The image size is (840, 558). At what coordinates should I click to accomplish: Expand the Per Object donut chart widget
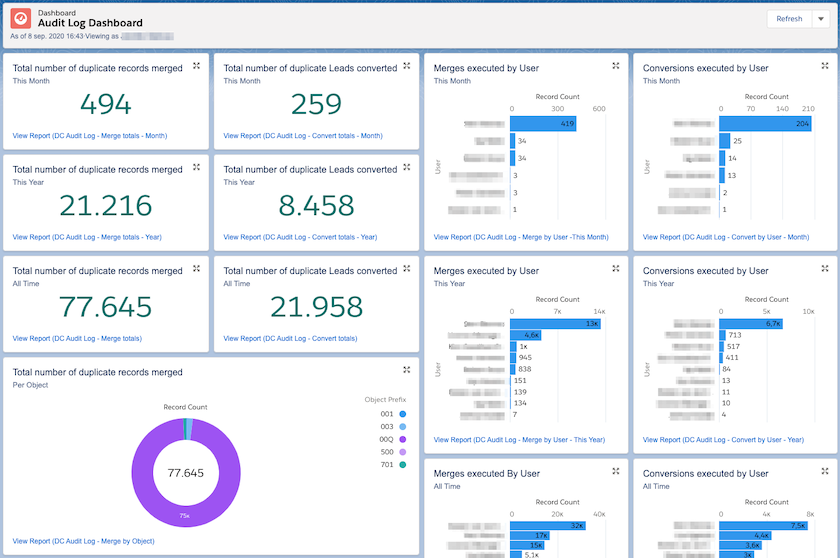point(407,370)
